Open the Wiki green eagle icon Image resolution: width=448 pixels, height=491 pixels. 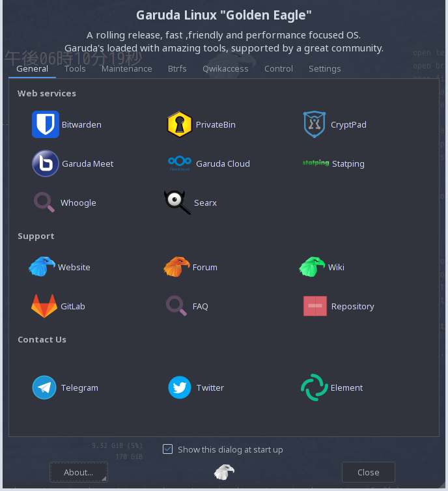tap(312, 267)
